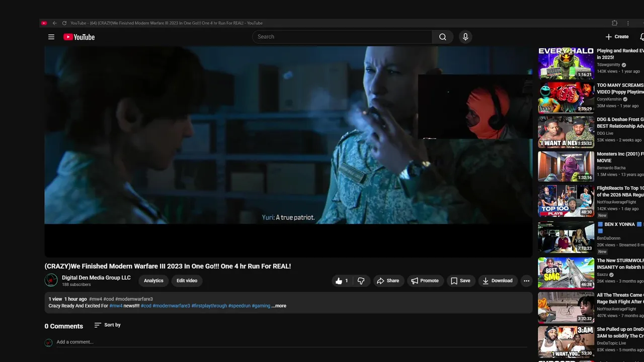
Task: Focus the Search input field
Action: click(x=342, y=37)
